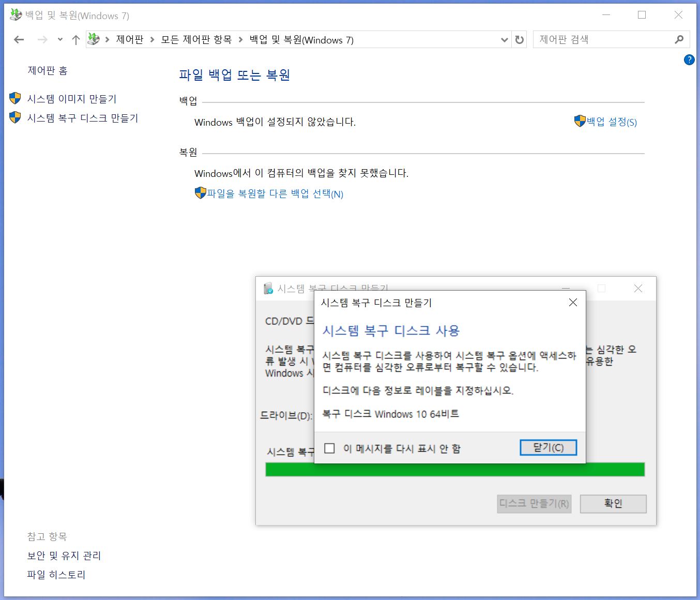The image size is (700, 600).
Task: Open 보안 및 유지 관리 link
Action: 64,556
